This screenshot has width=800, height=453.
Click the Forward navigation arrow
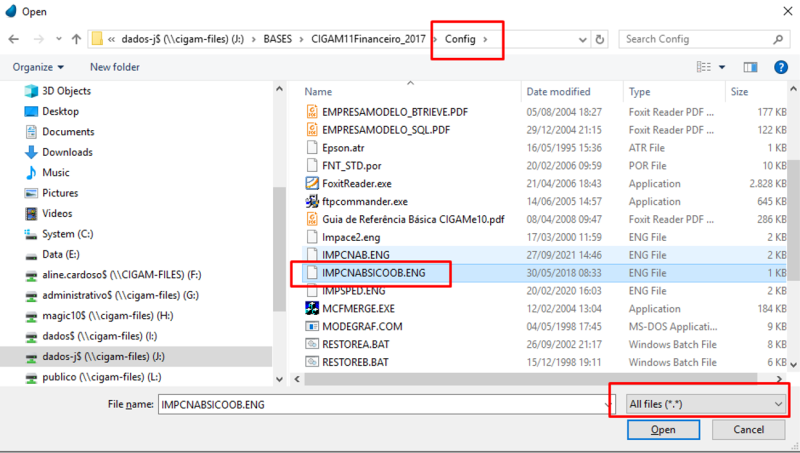pyautogui.click(x=38, y=39)
